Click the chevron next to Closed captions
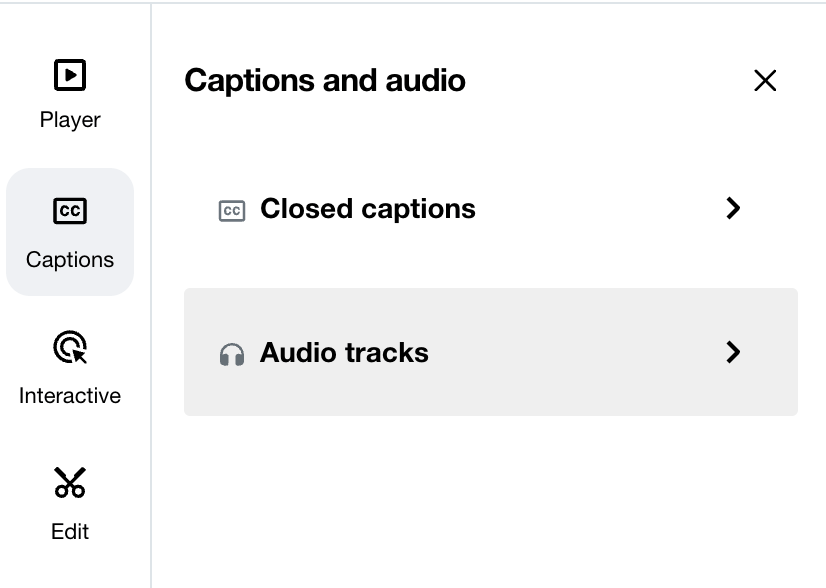The image size is (826, 588). click(x=733, y=209)
